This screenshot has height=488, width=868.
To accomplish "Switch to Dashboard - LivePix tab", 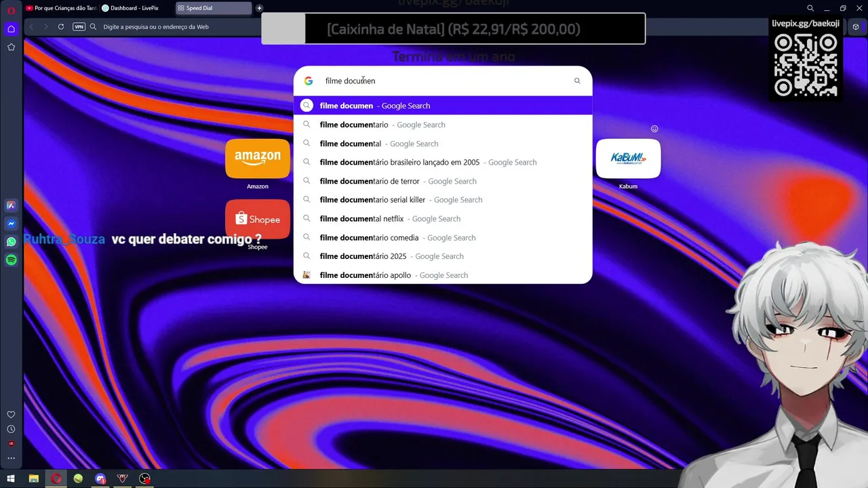I will click(136, 8).
